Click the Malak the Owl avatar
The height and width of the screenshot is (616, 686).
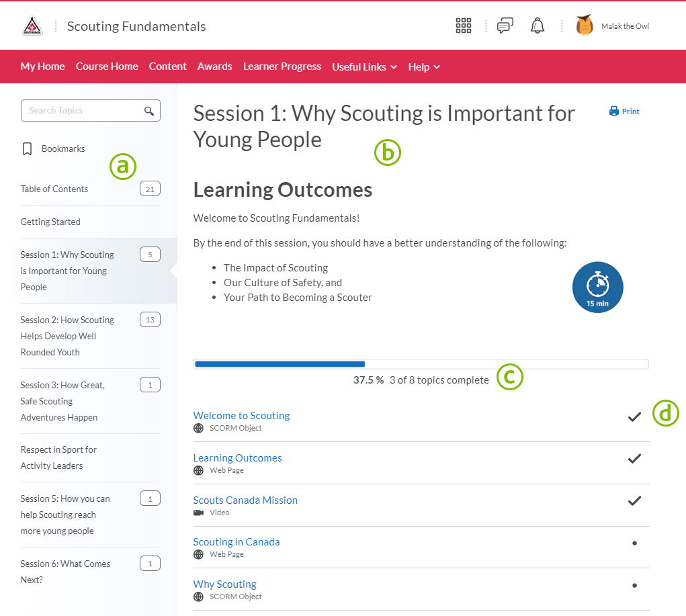click(585, 26)
